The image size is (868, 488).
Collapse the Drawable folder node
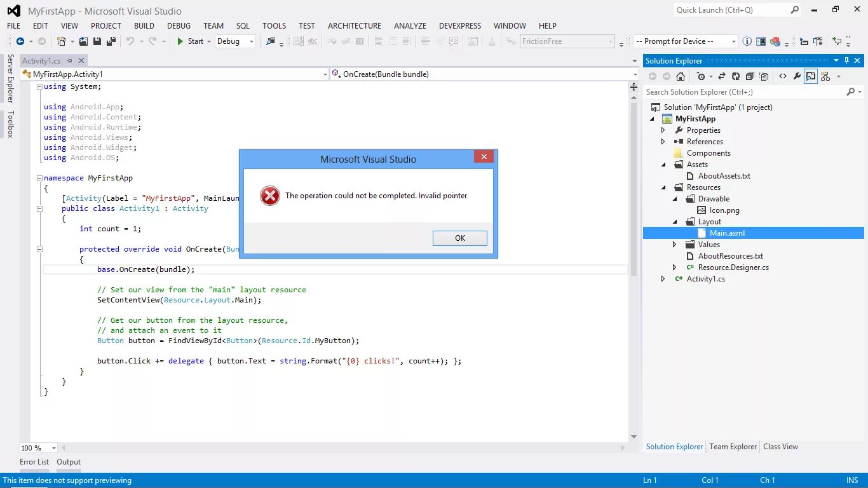(675, 199)
